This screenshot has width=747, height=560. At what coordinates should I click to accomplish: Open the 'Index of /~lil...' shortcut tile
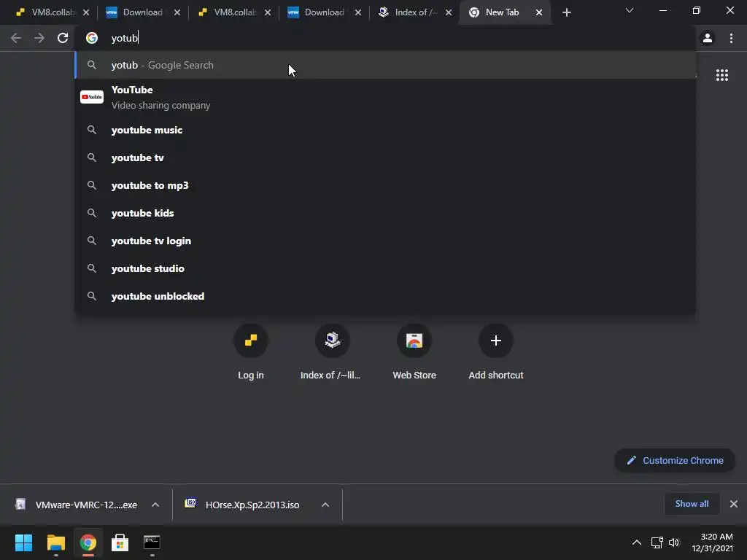pyautogui.click(x=332, y=352)
